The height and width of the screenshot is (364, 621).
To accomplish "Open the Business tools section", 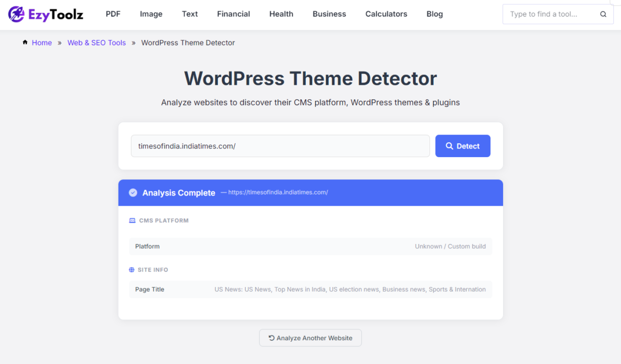I will (x=329, y=14).
